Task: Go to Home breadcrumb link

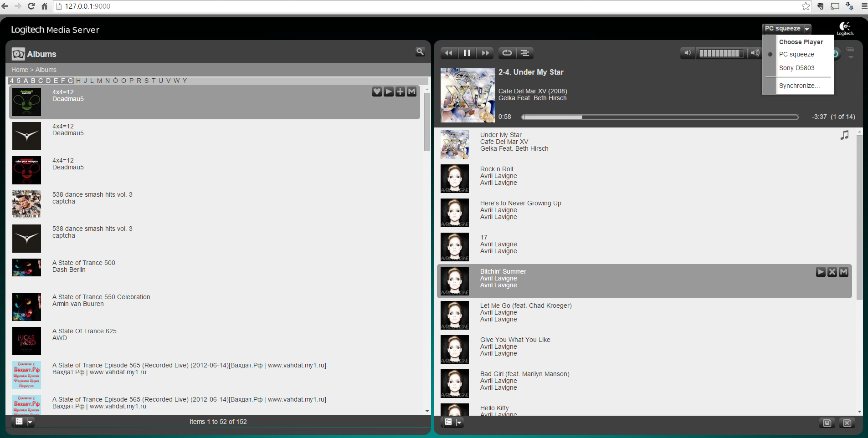Action: (20, 70)
